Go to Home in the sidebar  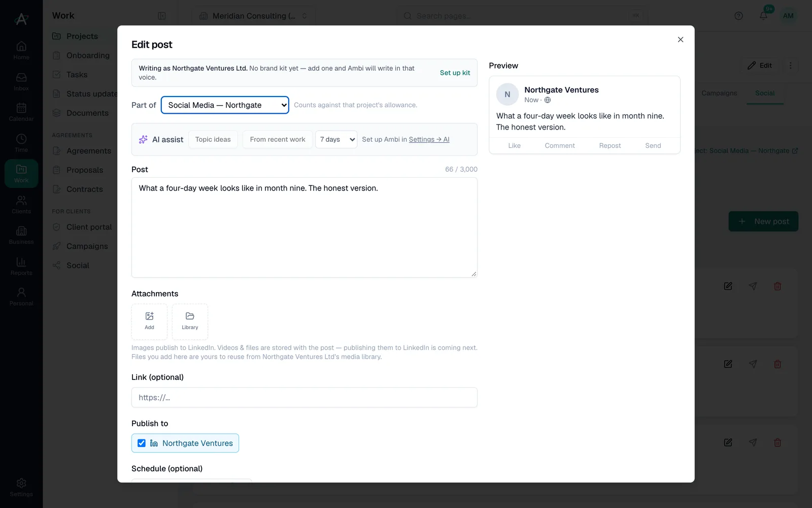(x=21, y=50)
